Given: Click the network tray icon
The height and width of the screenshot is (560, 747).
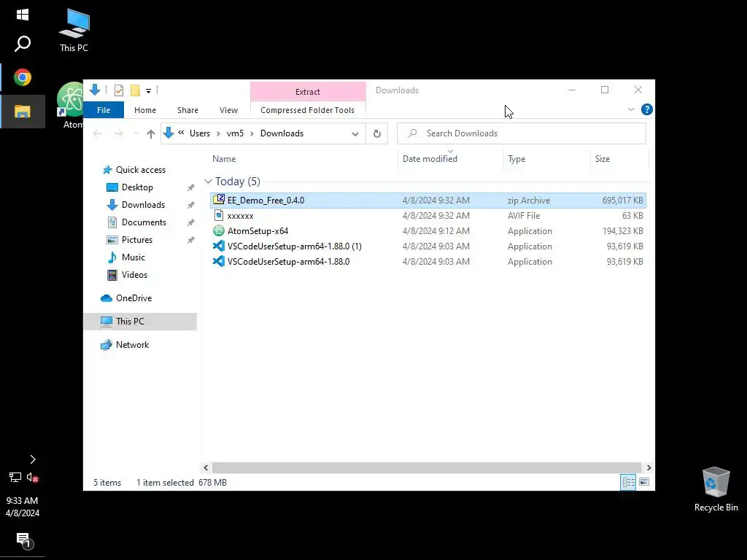Looking at the screenshot, I should 15,477.
